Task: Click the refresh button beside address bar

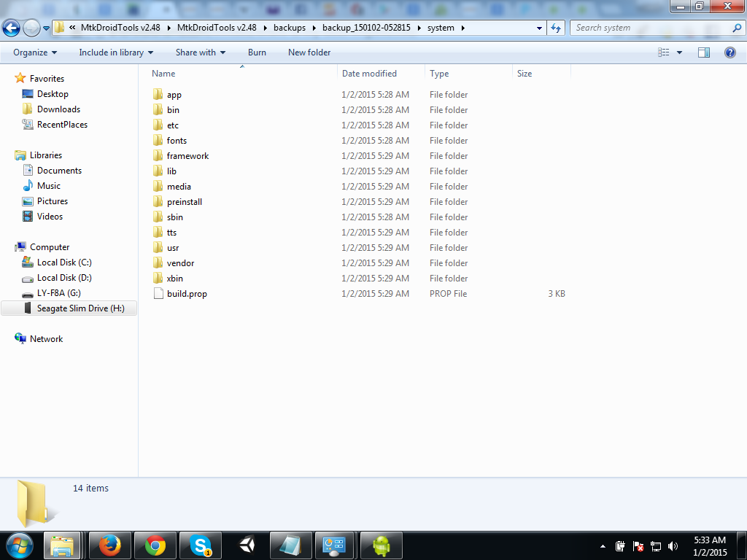Action: click(x=557, y=28)
